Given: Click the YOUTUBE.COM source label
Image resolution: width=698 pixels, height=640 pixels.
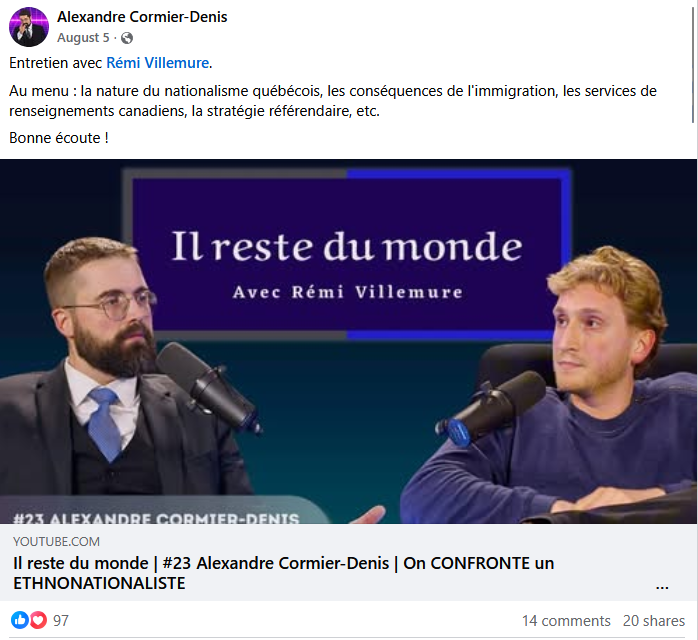Looking at the screenshot, I should [x=57, y=542].
